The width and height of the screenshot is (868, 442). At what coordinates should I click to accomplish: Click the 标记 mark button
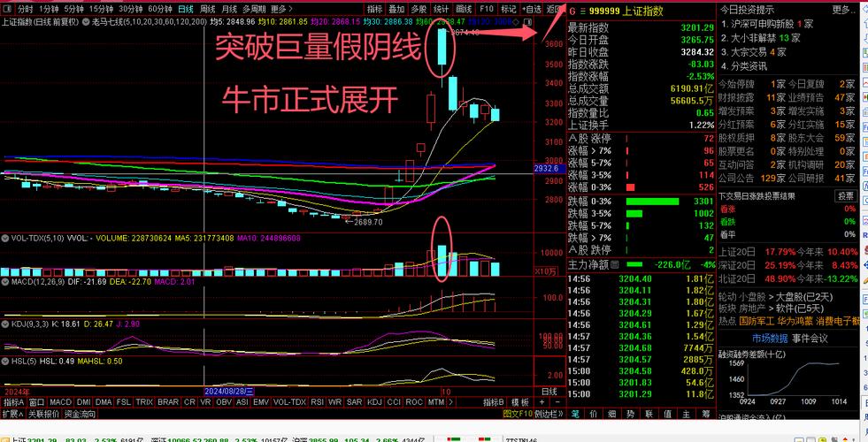[x=508, y=9]
